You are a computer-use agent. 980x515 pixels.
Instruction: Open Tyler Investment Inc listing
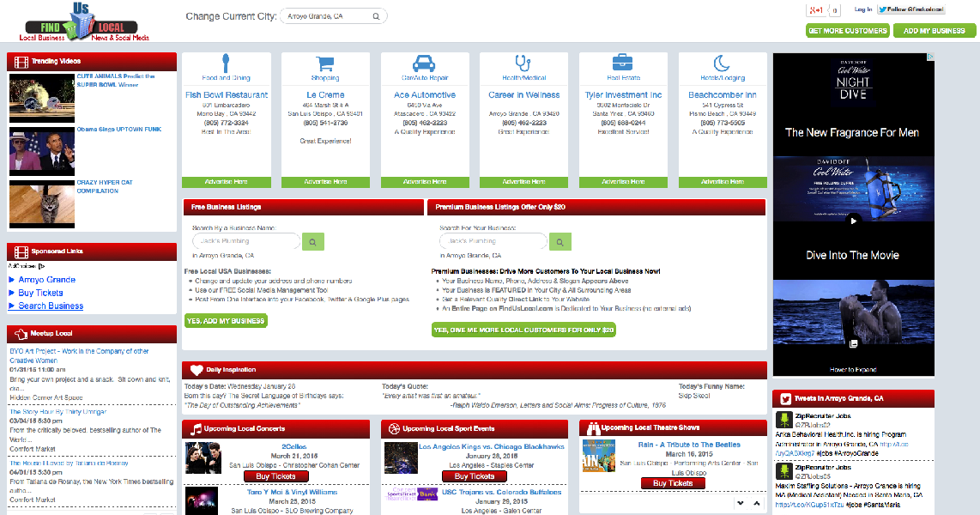[623, 95]
